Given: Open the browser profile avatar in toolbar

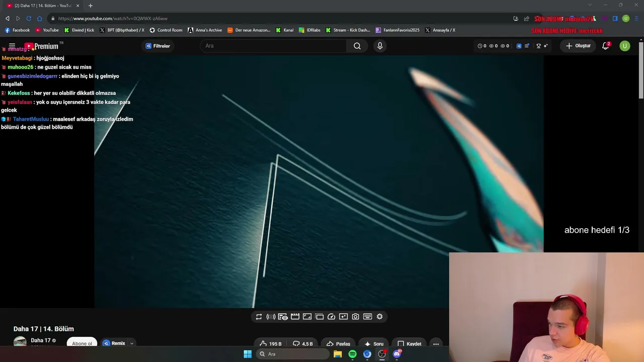Looking at the screenshot, I should (x=626, y=19).
